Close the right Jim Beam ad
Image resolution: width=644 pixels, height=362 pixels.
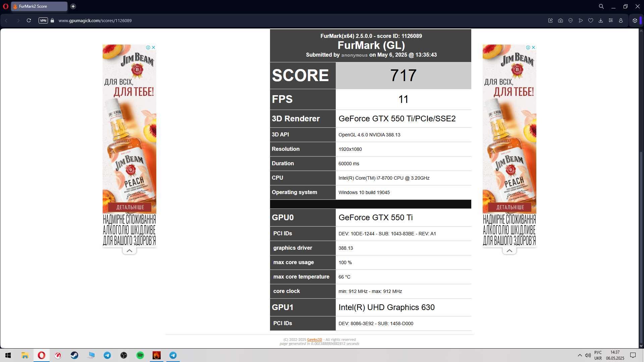tap(534, 47)
